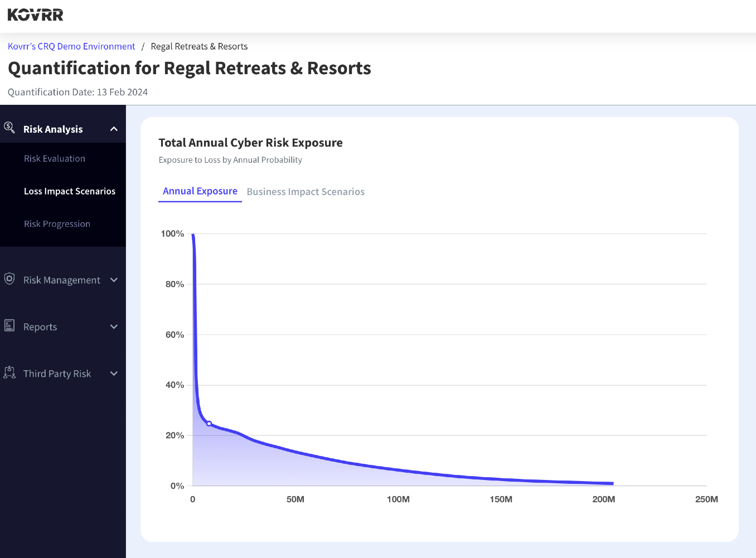The image size is (756, 558).
Task: Click the Risk Management shield icon
Action: pyautogui.click(x=9, y=279)
